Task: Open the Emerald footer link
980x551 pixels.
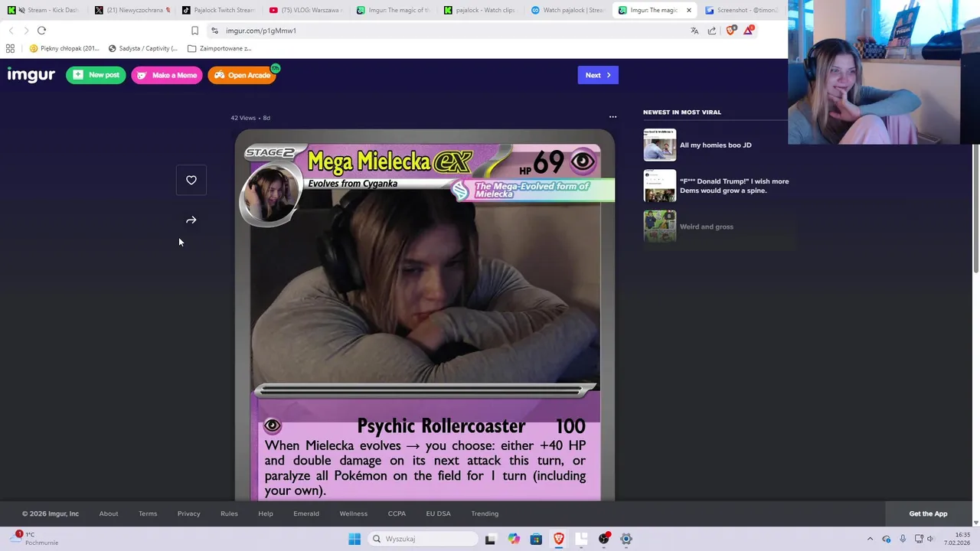Action: coord(306,514)
